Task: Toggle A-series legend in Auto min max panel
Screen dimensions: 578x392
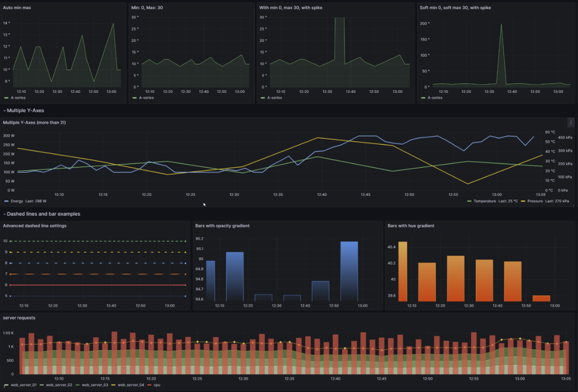Action: [x=19, y=98]
